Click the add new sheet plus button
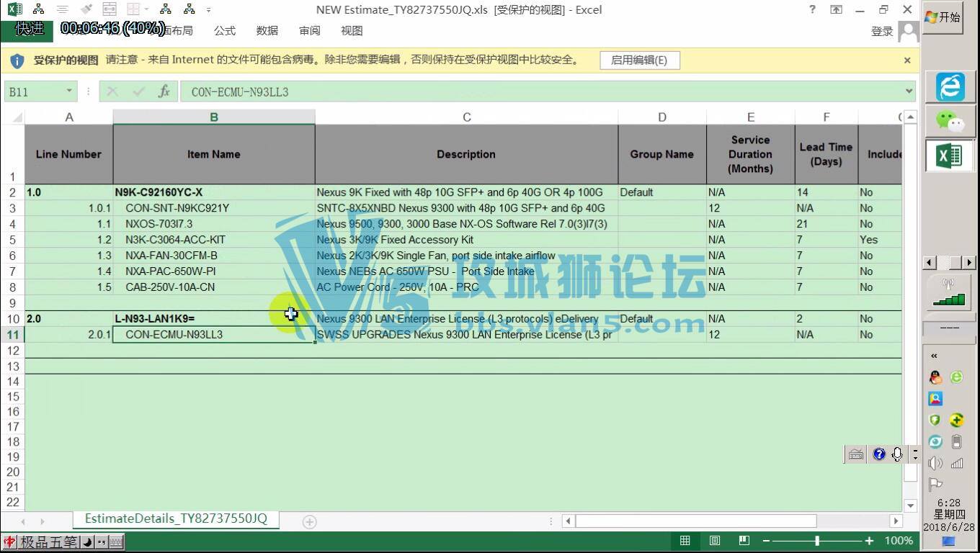This screenshot has width=980, height=553. (x=309, y=521)
